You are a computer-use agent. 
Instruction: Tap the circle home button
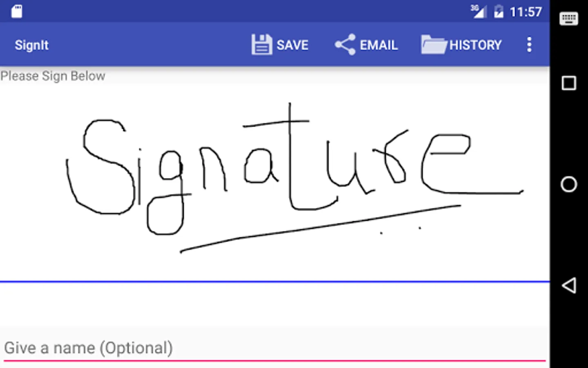coord(569,184)
